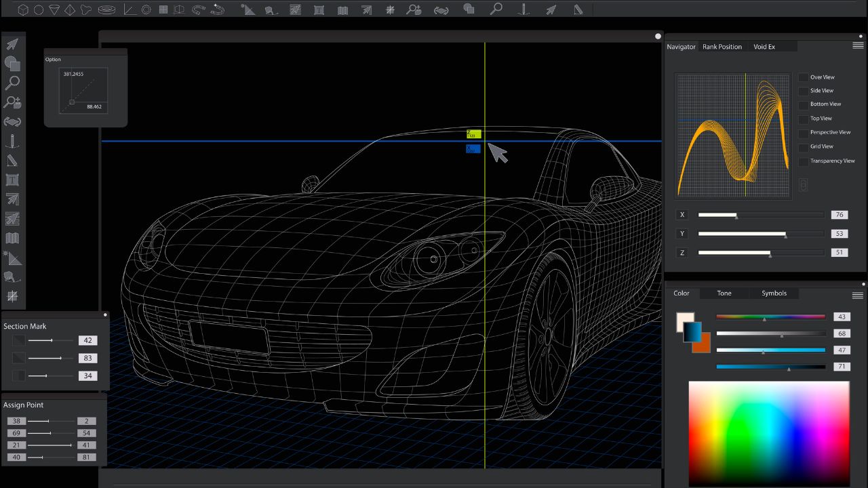Toggle the Perspective View checkbox
Viewport: 868px width, 488px height.
pyautogui.click(x=803, y=133)
